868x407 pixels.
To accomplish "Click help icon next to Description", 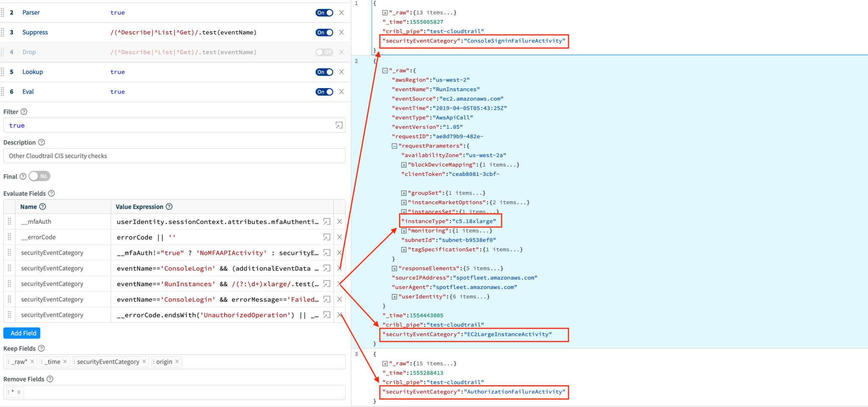I will pos(42,142).
